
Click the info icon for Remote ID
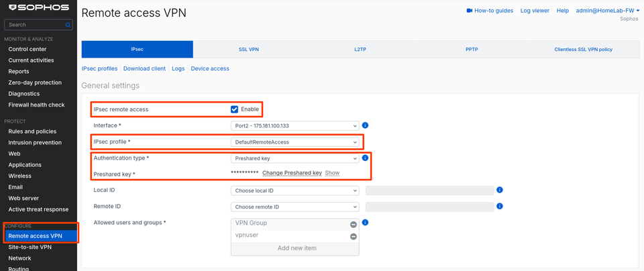500,206
